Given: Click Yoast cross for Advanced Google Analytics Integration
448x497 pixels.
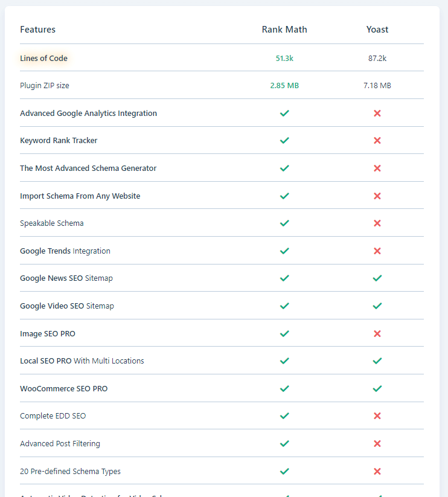Looking at the screenshot, I should pos(377,114).
